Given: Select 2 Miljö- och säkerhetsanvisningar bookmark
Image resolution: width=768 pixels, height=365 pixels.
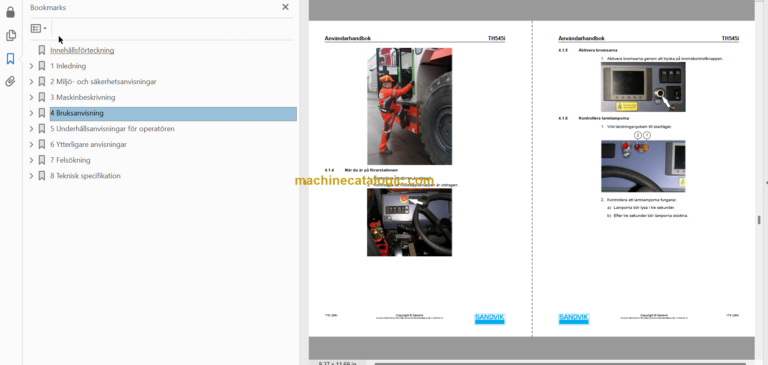Looking at the screenshot, I should click(103, 81).
